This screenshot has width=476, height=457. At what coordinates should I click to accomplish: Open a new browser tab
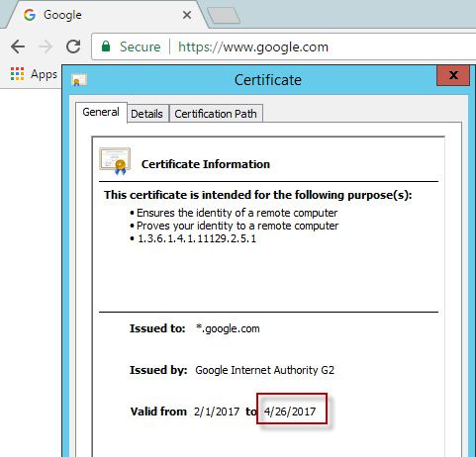224,15
